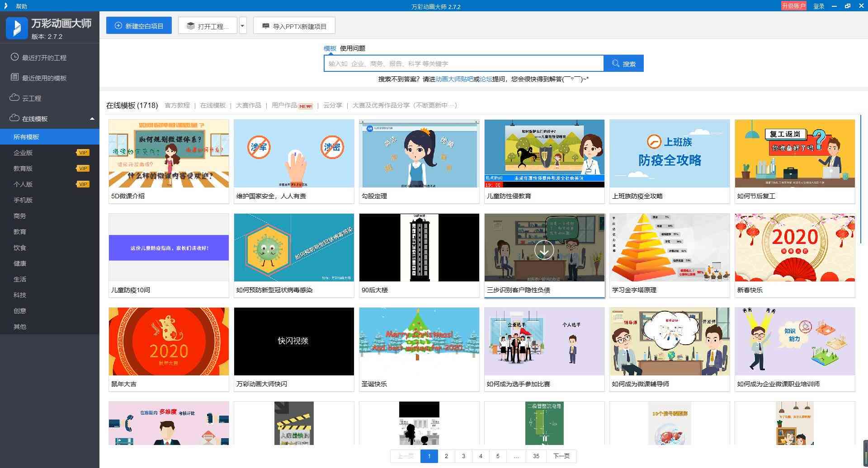Go to page 3 of templates

point(463,456)
